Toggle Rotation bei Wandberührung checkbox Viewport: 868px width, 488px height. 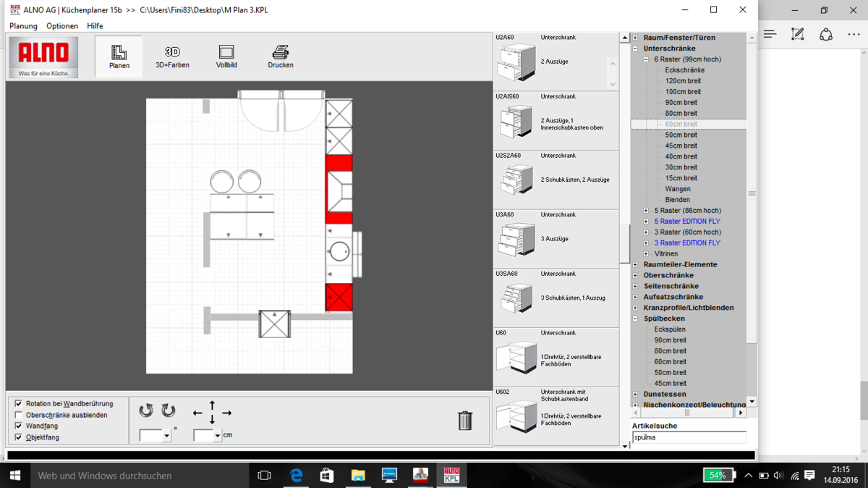[x=19, y=404]
